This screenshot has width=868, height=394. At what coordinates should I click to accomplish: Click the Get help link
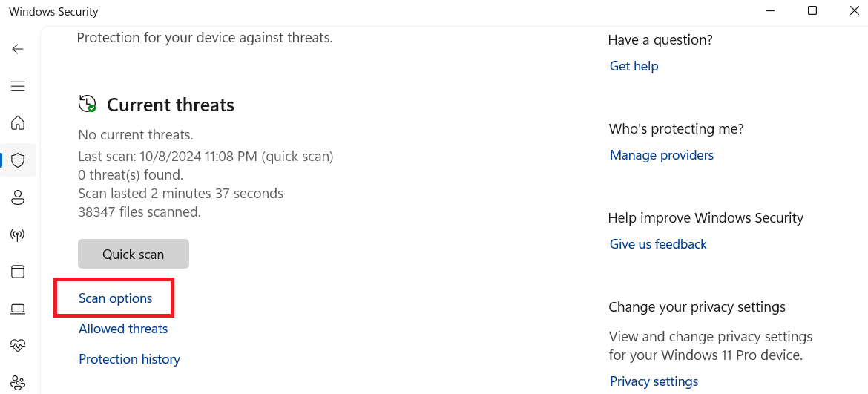(x=634, y=66)
